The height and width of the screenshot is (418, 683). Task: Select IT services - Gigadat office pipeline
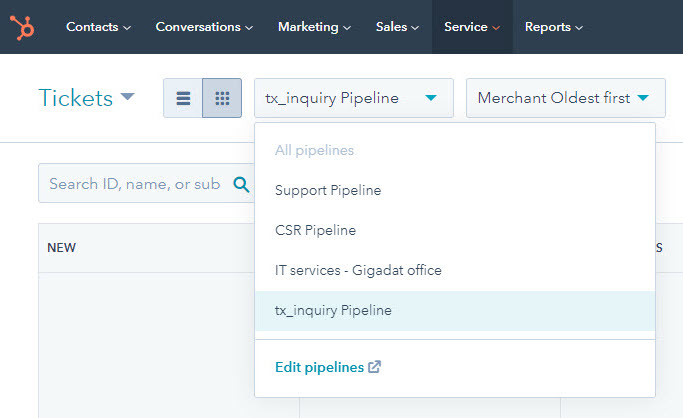(x=455, y=270)
